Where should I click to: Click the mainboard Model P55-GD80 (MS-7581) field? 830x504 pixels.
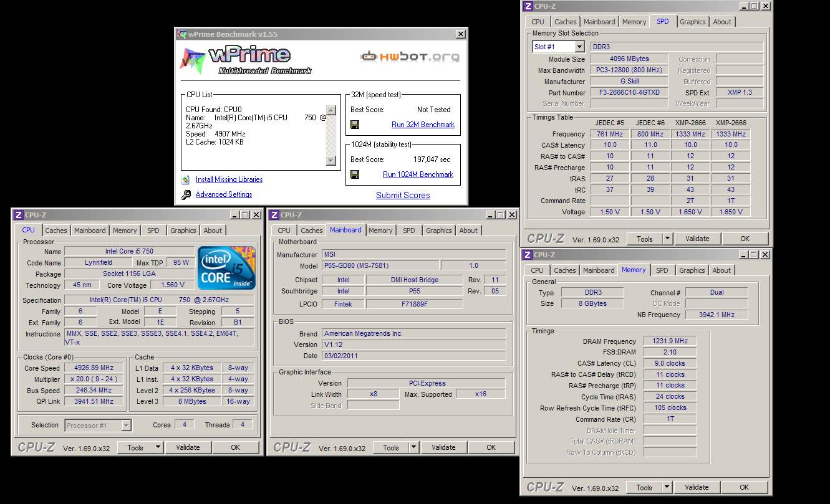click(x=380, y=266)
